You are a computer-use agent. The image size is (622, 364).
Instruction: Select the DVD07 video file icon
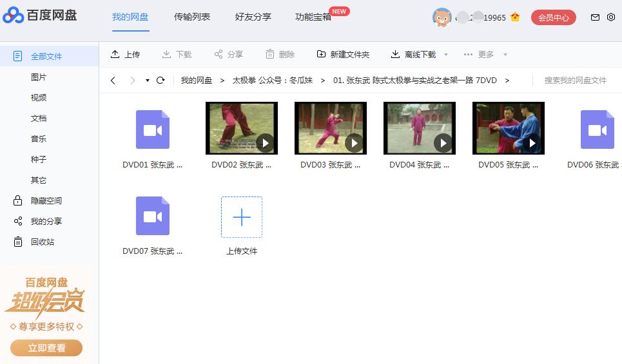tap(153, 216)
